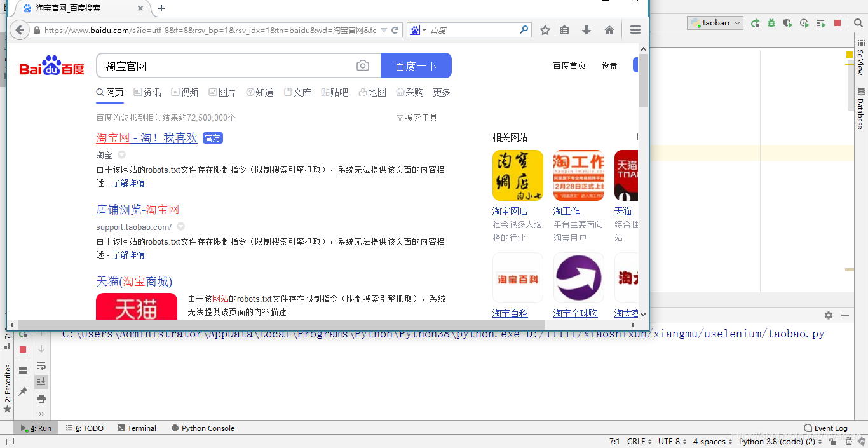Viewport: 868px width, 448px height.
Task: Open the 淘宝网店 related site thumbnail
Action: click(518, 175)
